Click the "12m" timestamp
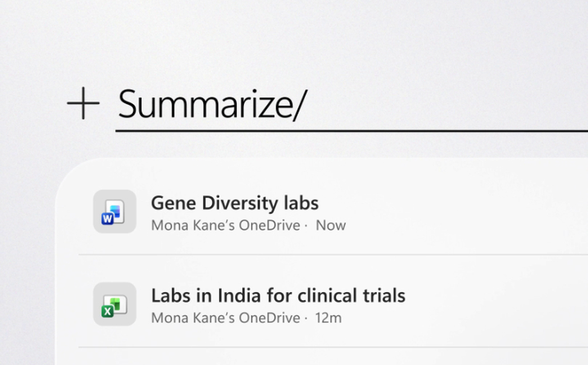 tap(328, 318)
